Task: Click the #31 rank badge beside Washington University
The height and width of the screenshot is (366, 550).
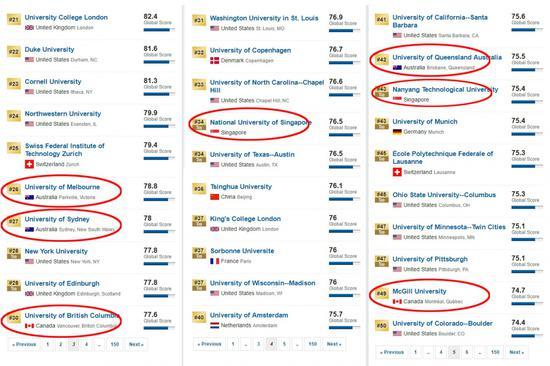Action: pos(199,20)
